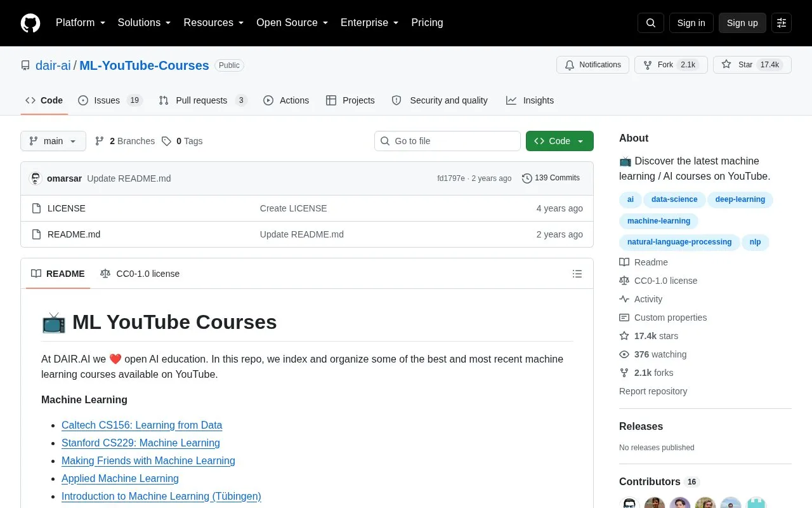Open Caltech CS156: Learning from Data
Viewport: 812px width, 508px height.
pyautogui.click(x=141, y=425)
